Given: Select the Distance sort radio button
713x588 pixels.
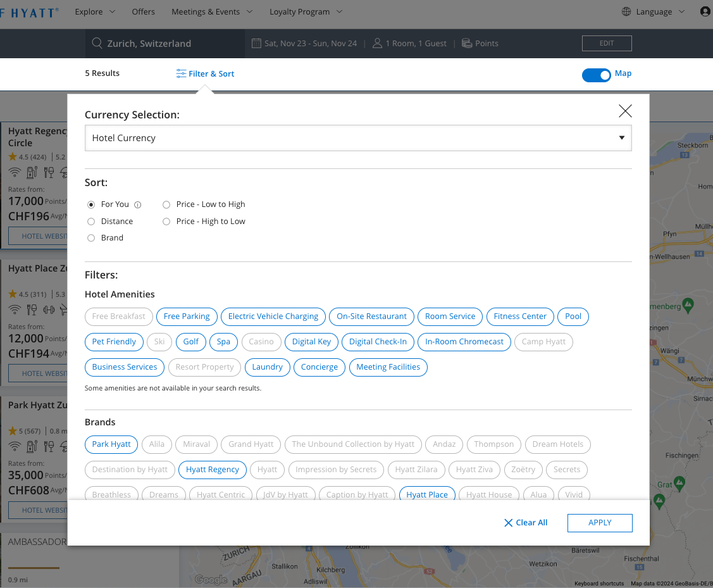Looking at the screenshot, I should (91, 222).
